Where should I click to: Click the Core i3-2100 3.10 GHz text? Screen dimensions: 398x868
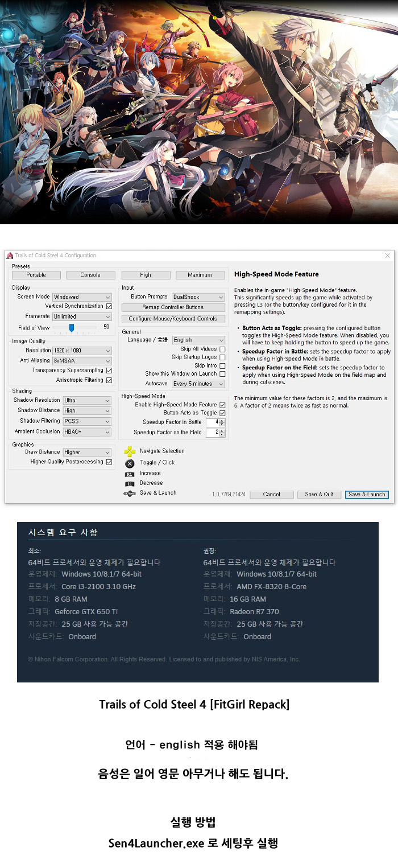(x=98, y=587)
